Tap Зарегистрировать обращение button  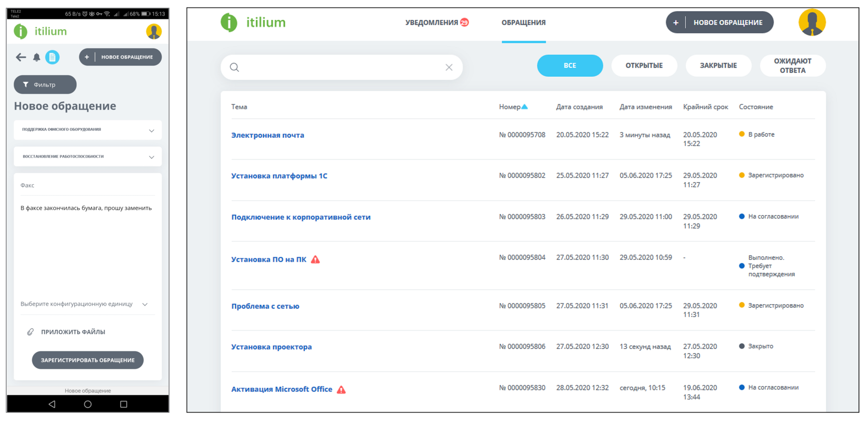88,360
